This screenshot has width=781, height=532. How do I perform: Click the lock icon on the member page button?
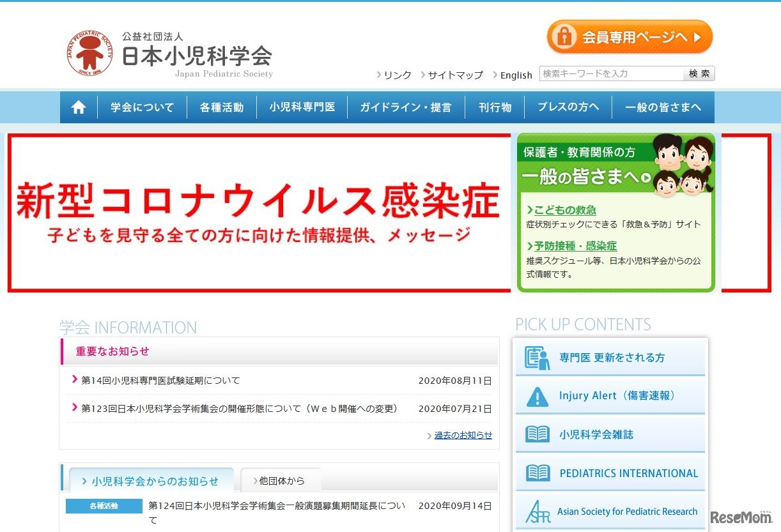click(x=564, y=37)
